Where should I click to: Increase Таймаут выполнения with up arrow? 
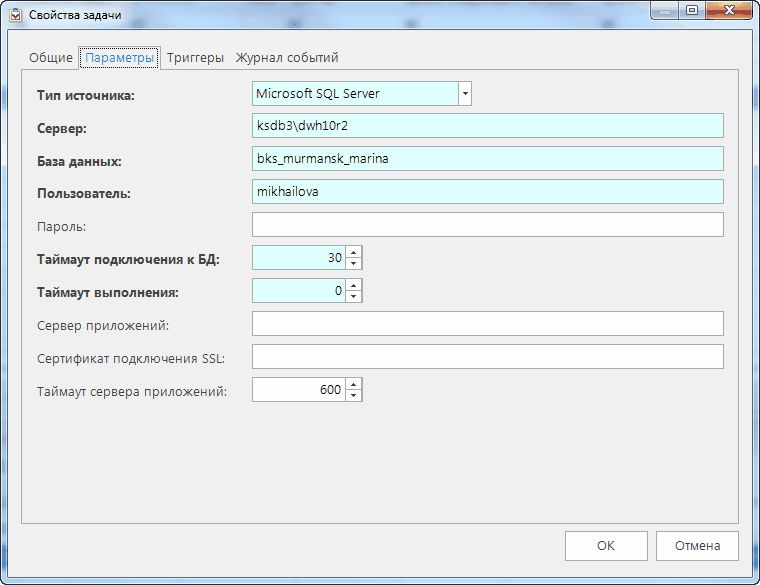click(x=354, y=285)
